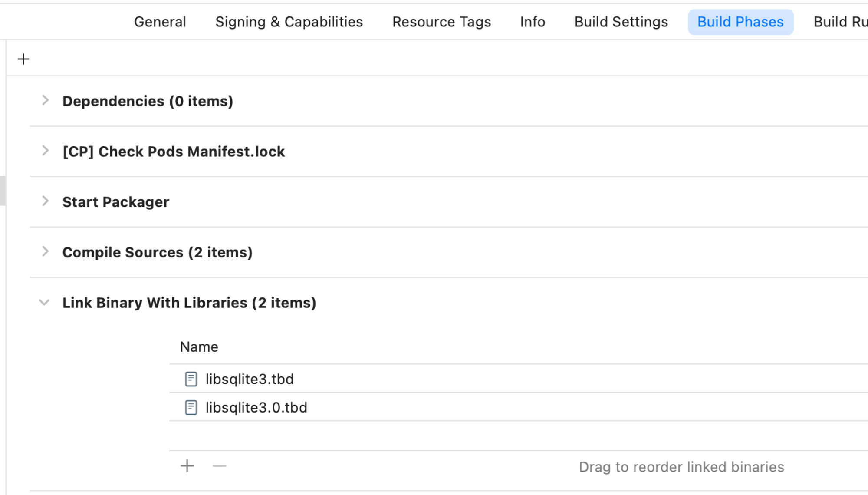This screenshot has height=495, width=868.
Task: Remove library using the minus button
Action: pos(219,466)
